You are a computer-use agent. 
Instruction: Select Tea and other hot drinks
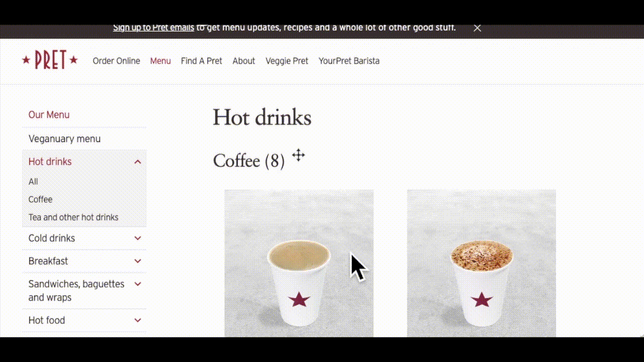[x=73, y=217]
